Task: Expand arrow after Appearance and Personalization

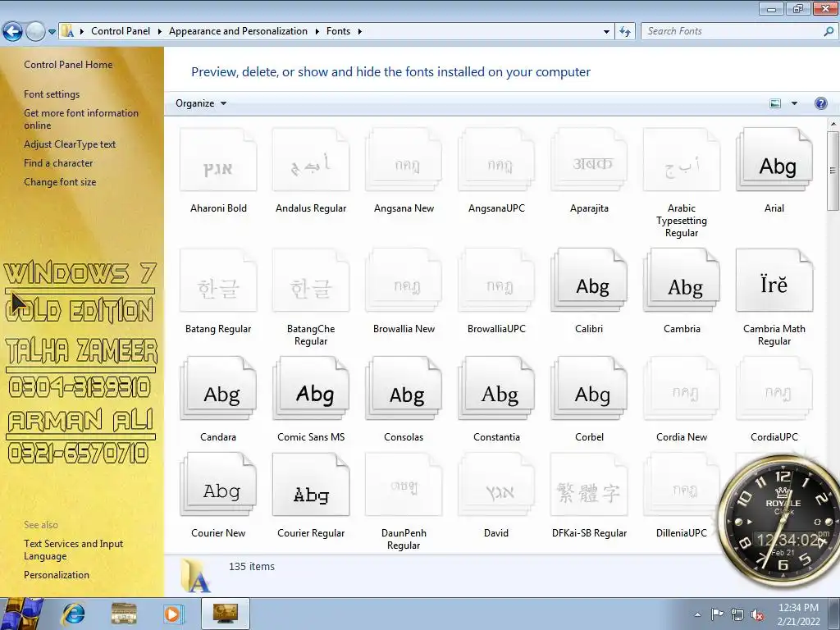Action: (x=317, y=32)
